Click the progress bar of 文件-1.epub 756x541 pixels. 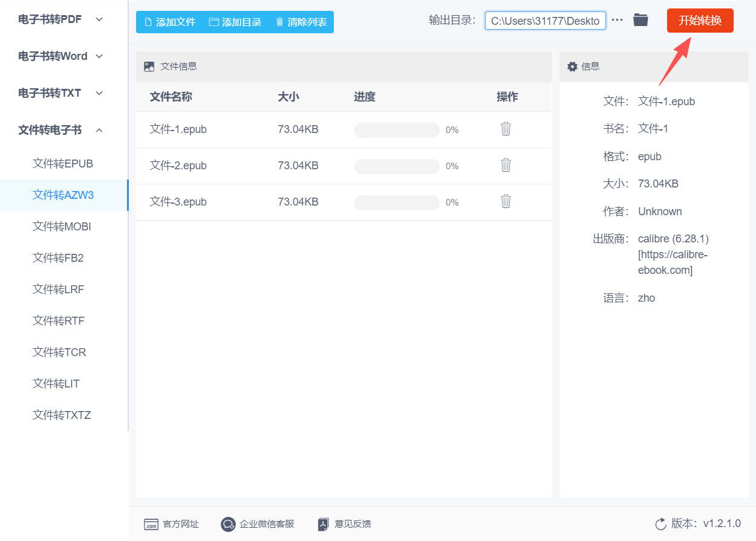pos(397,130)
